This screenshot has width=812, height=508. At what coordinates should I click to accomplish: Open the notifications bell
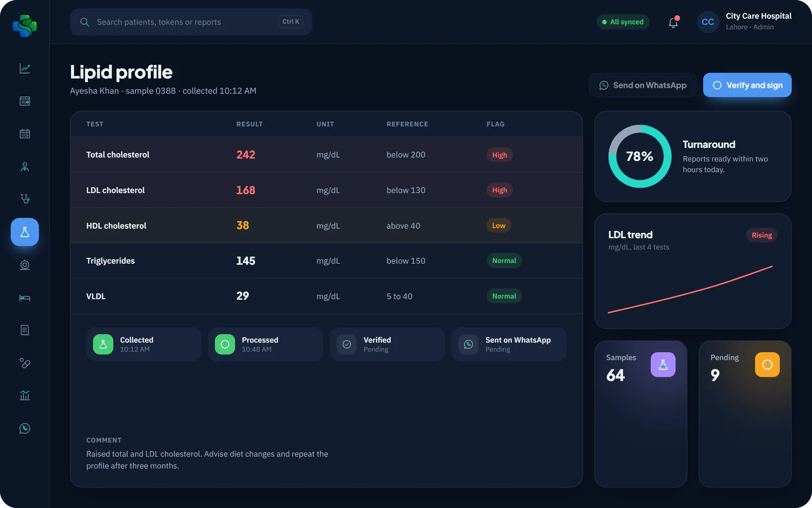pyautogui.click(x=673, y=22)
